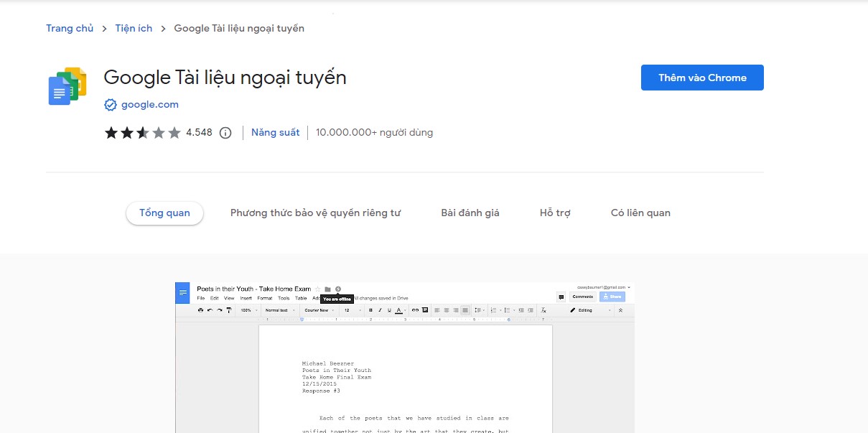Click the star rating display
Screen dimensions: 868x433
point(142,133)
